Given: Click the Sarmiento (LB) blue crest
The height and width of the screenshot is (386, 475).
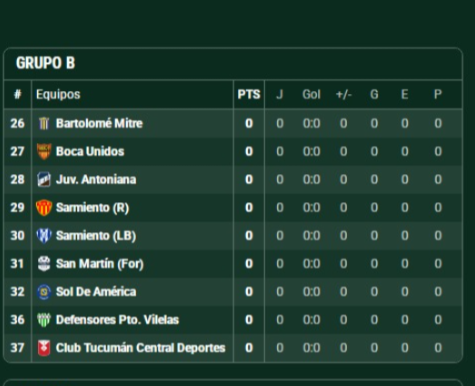Looking at the screenshot, I should [x=44, y=235].
